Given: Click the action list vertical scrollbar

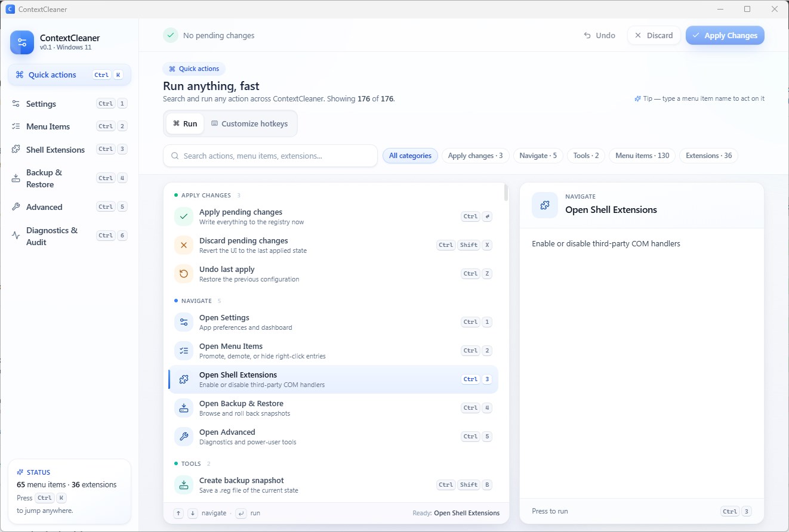Looking at the screenshot, I should (x=507, y=193).
